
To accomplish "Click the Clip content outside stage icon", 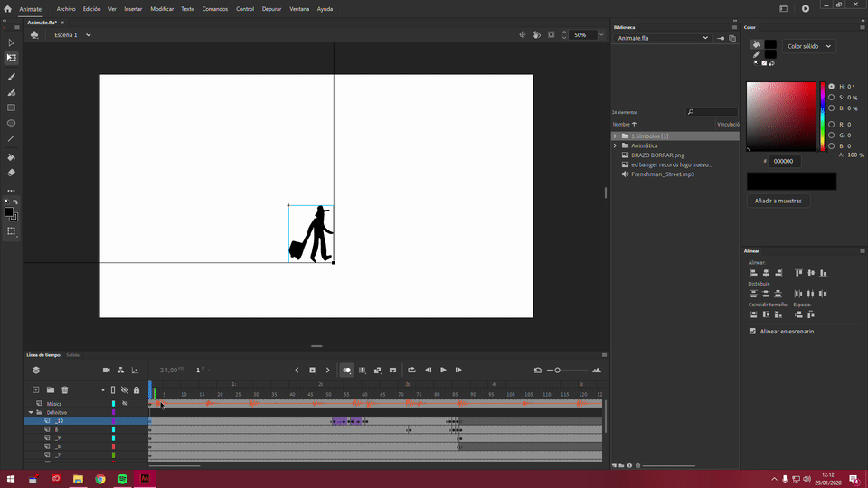I will (x=552, y=35).
